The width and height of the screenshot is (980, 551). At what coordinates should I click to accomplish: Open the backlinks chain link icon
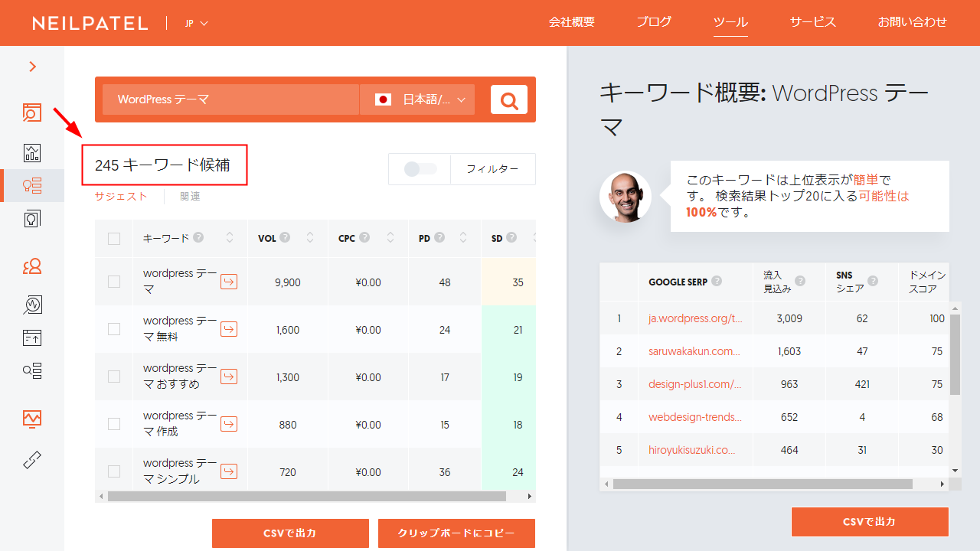click(32, 460)
